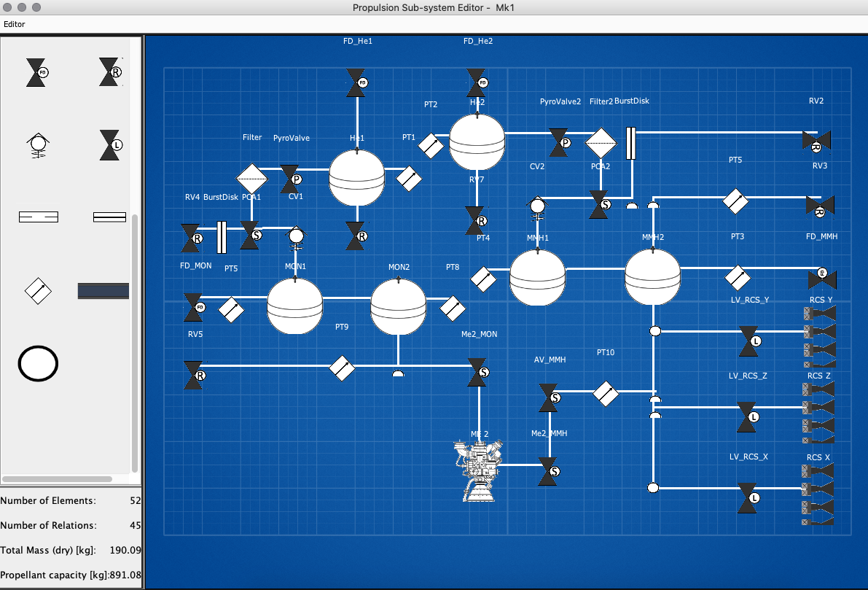Click the FD_He2 fill/drain valve
The image size is (868, 590).
477,83
